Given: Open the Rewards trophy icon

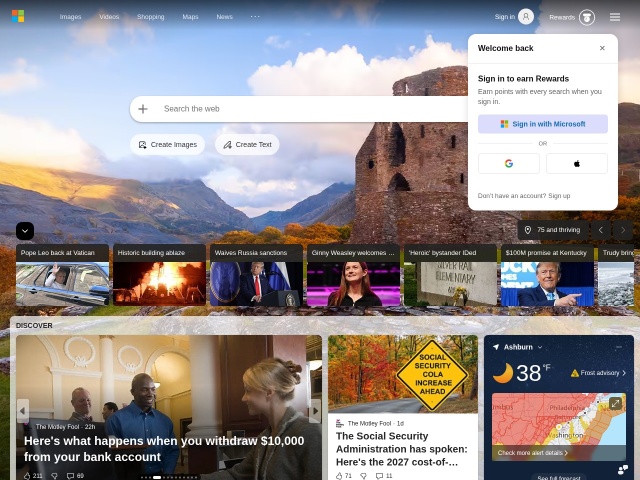Looking at the screenshot, I should pyautogui.click(x=587, y=17).
